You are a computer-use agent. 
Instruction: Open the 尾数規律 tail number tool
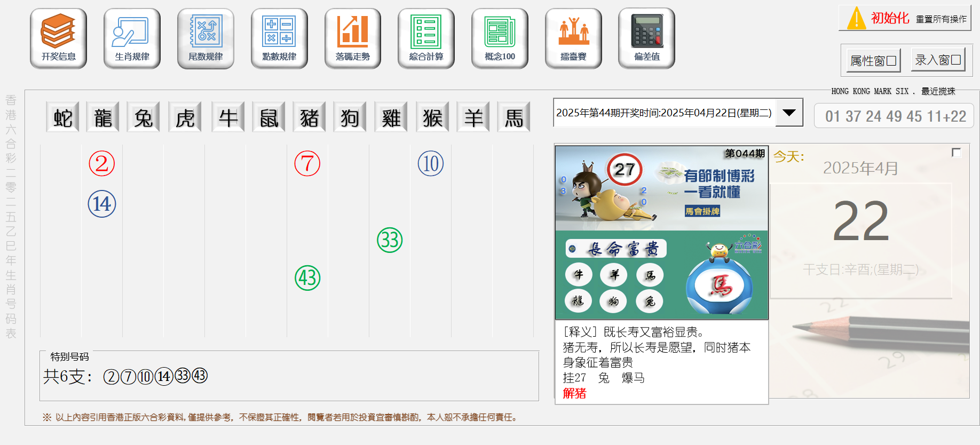pyautogui.click(x=206, y=38)
